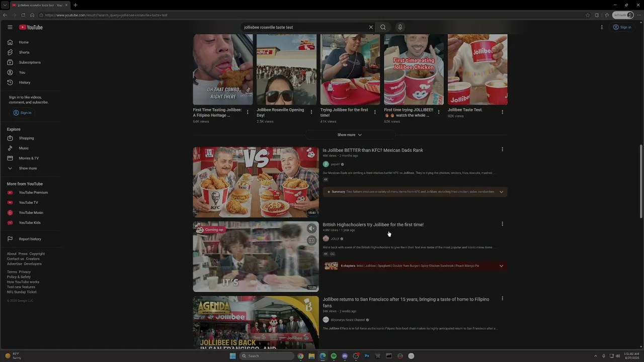
Task: Close the 'jolliebee roseville taste test' tab
Action: [66, 5]
